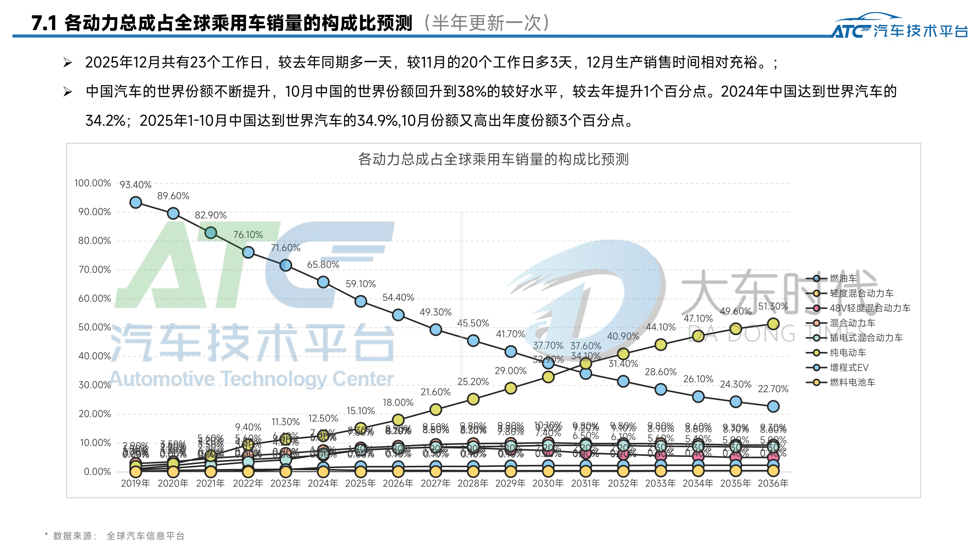Click the chart title 各动力总成占全球乘用车销量的构成比预测

click(493, 159)
